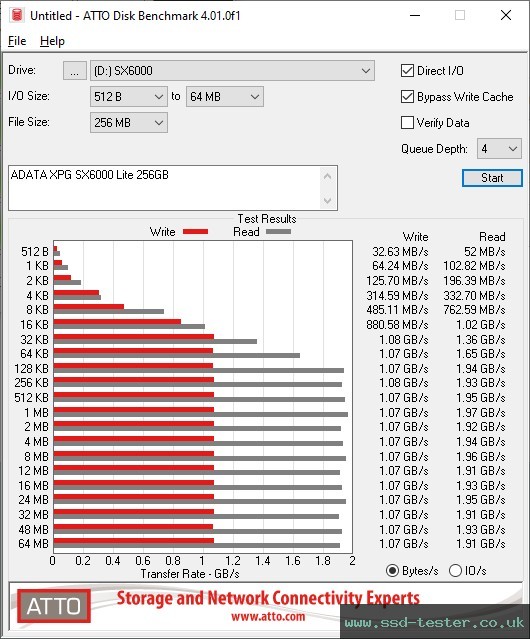
Task: Toggle the Bypass Write Cache checkbox
Action: [x=407, y=97]
